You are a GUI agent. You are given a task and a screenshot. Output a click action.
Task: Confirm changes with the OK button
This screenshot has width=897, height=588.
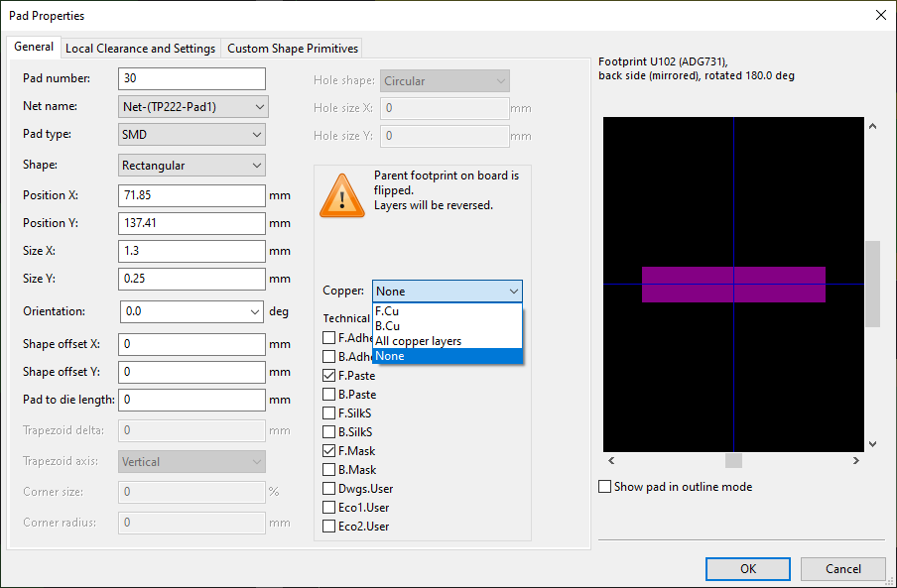(x=747, y=568)
